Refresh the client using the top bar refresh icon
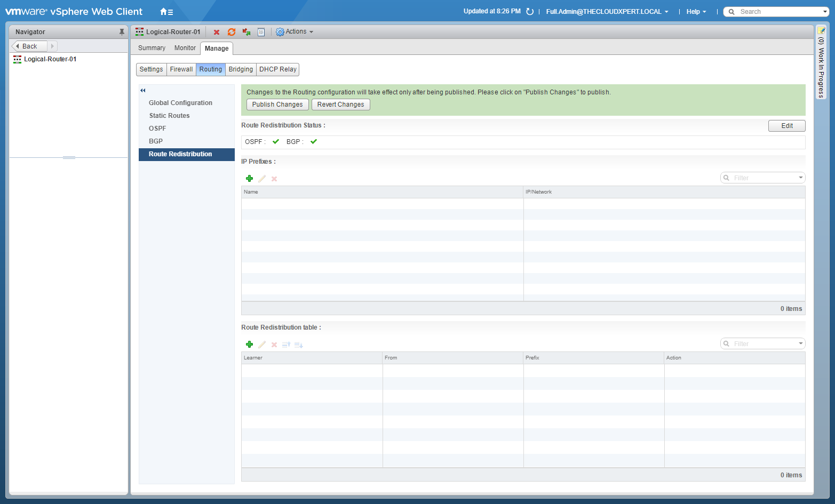 (x=530, y=12)
